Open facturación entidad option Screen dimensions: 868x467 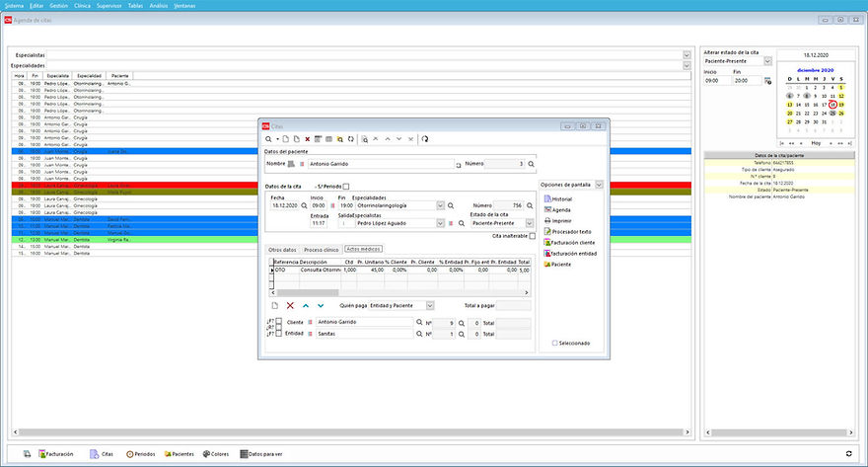tap(570, 253)
